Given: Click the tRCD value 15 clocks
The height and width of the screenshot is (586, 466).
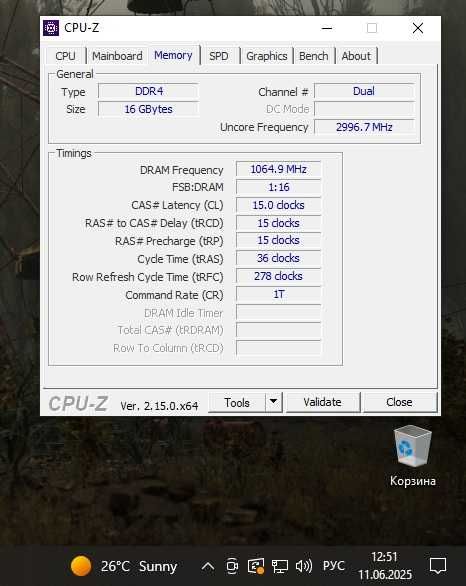Looking at the screenshot, I should [278, 223].
